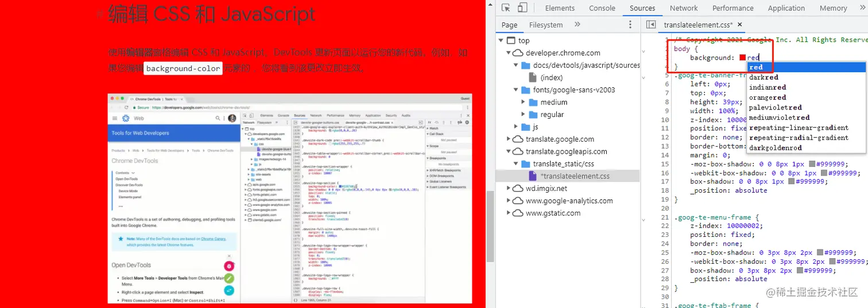The height and width of the screenshot is (308, 868).
Task: Collapse the fonts/google-sans-v2003 folder arrow
Action: pyautogui.click(x=516, y=90)
